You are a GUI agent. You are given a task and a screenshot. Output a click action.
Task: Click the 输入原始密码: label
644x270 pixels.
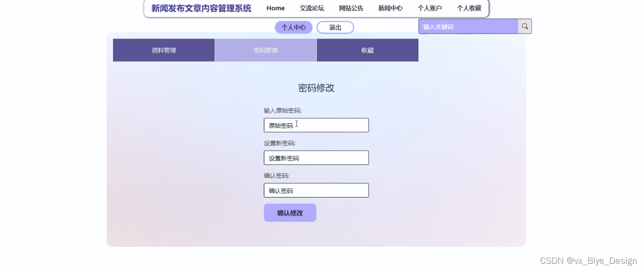pyautogui.click(x=283, y=110)
